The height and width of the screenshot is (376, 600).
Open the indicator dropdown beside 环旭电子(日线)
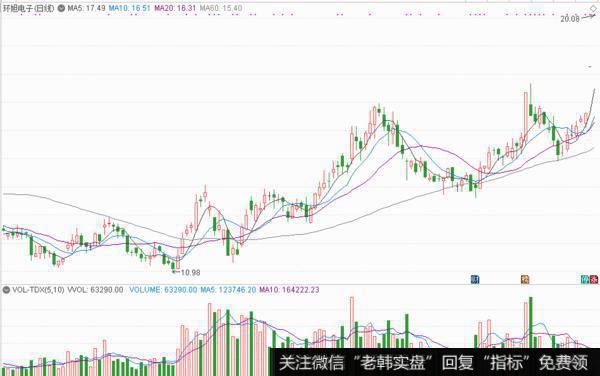[61, 8]
